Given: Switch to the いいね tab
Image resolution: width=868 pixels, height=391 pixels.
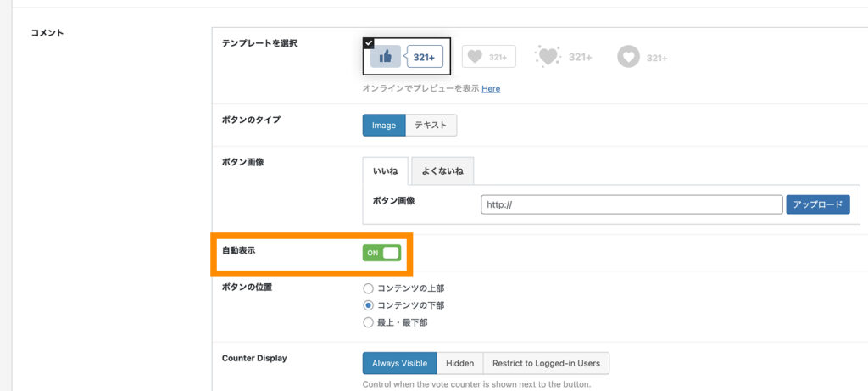Looking at the screenshot, I should pos(385,171).
